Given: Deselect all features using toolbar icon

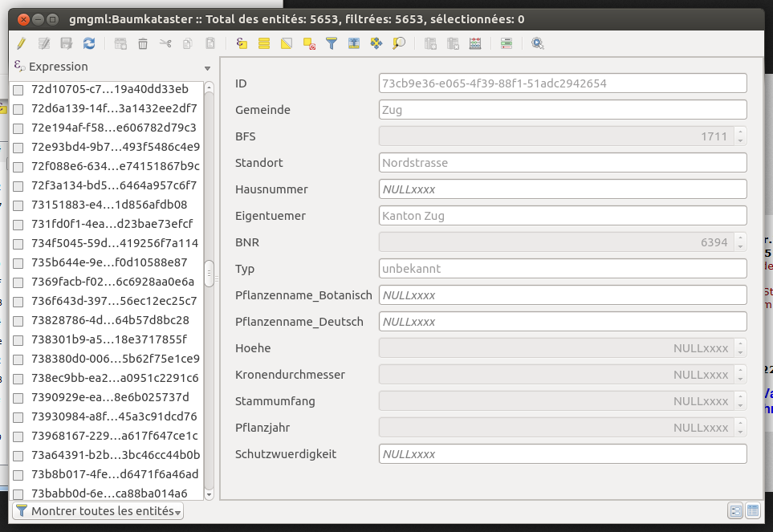Looking at the screenshot, I should tap(309, 43).
